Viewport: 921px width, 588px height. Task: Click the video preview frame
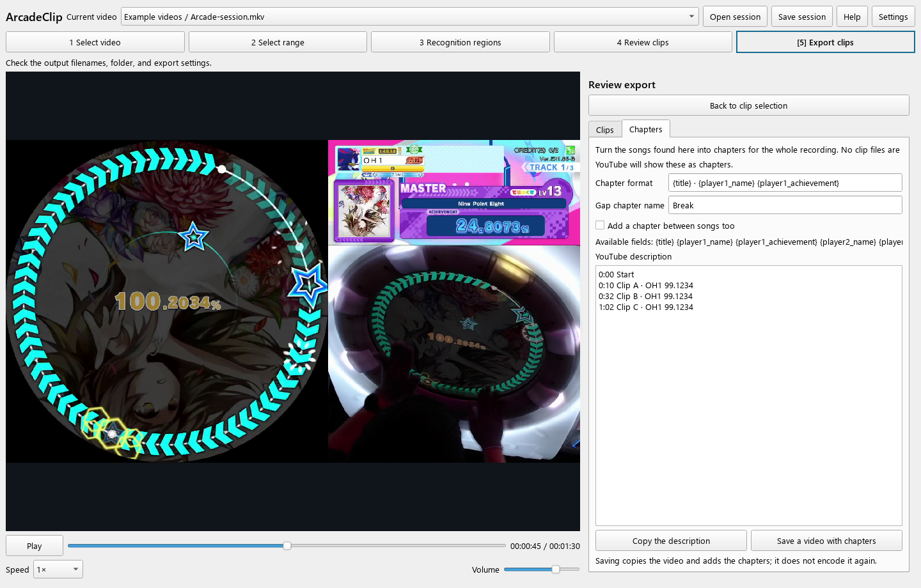point(293,301)
